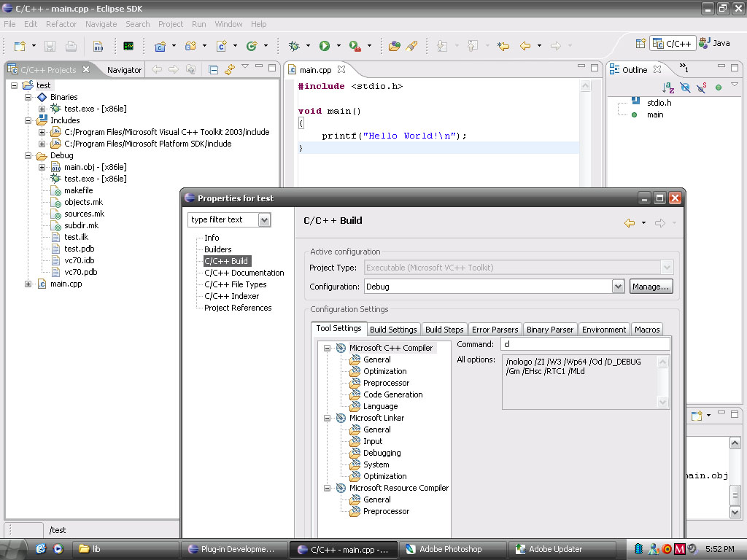
Task: Switch to the Navigator tab
Action: click(124, 70)
